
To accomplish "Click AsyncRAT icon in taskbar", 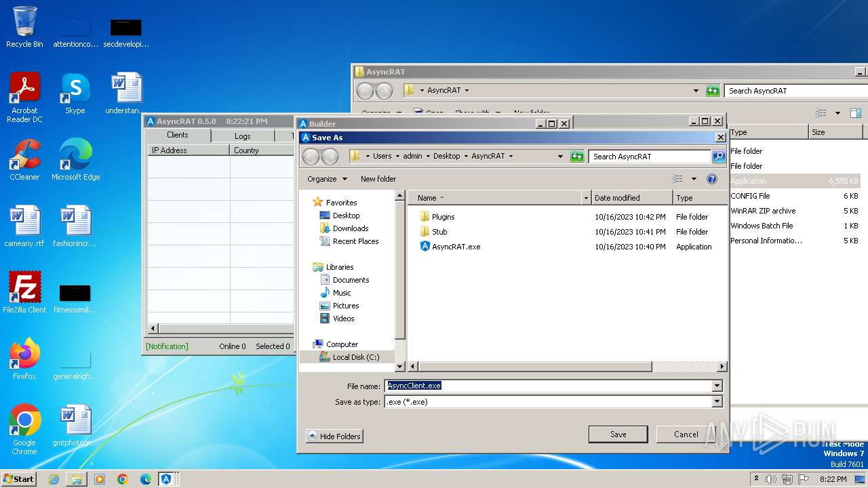I will (166, 479).
